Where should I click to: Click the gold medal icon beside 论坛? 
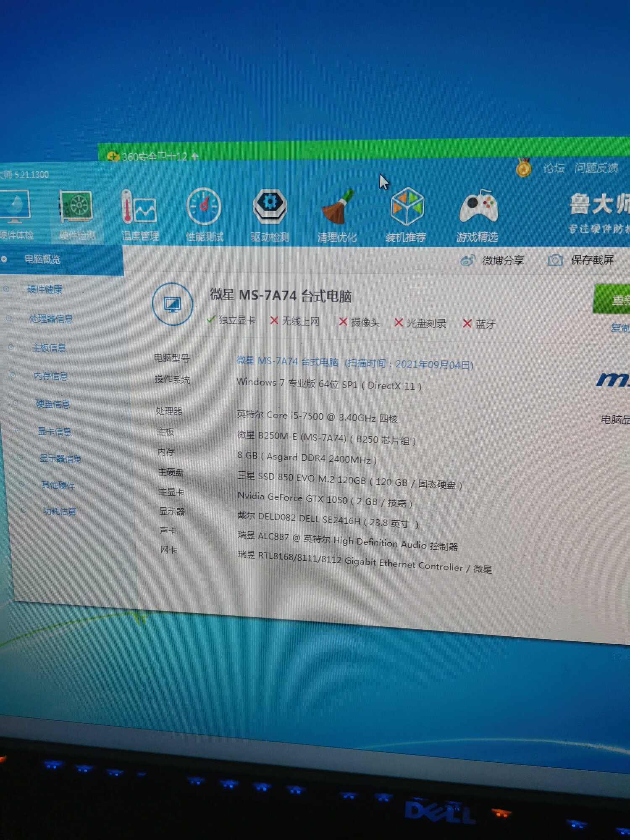point(523,168)
